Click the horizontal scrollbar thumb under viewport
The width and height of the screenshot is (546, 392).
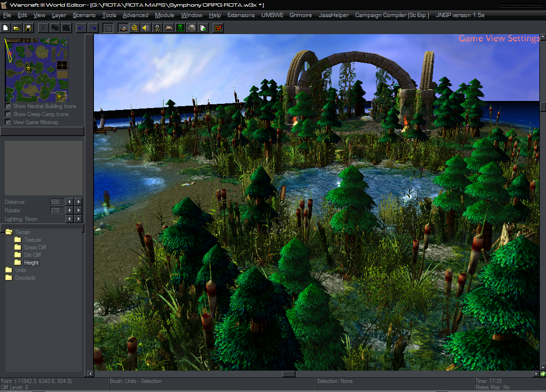click(x=289, y=374)
